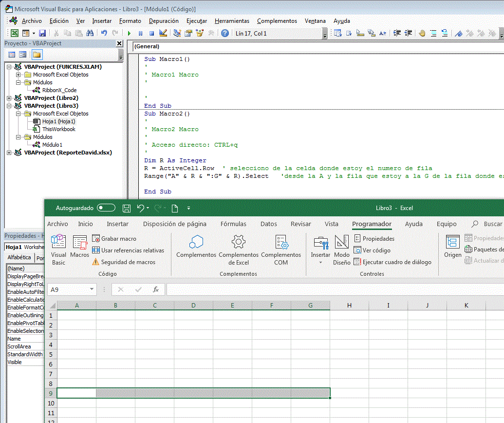Expand VBAProject (Libro2) tree node
This screenshot has height=423, width=504.
[9, 98]
